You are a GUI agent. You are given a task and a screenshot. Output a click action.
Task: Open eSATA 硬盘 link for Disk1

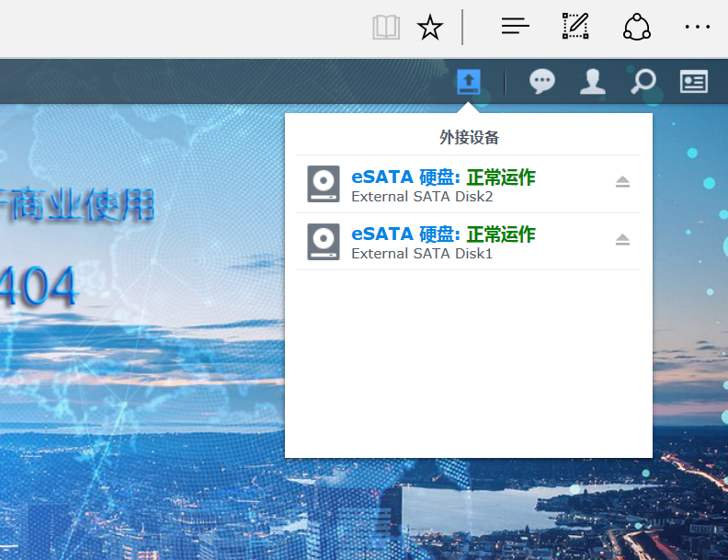coord(405,234)
